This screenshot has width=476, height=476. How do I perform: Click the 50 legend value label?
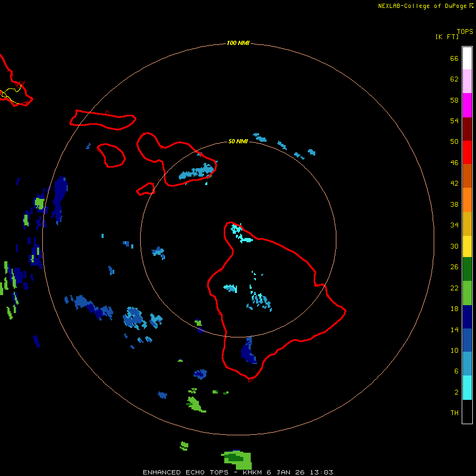tap(454, 141)
